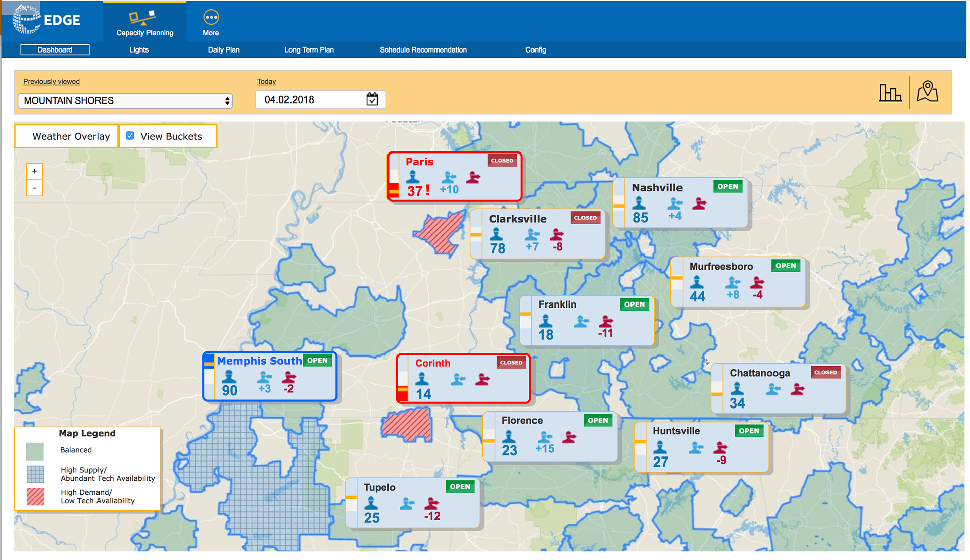Click Paris removed technicians red icon
Image resolution: width=970 pixels, height=560 pixels.
[x=473, y=177]
